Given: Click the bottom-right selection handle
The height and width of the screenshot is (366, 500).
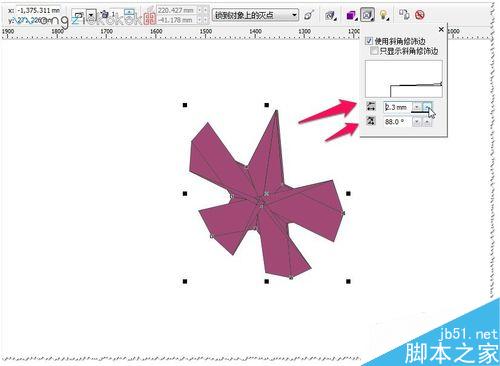Looking at the screenshot, I should pos(348,282).
